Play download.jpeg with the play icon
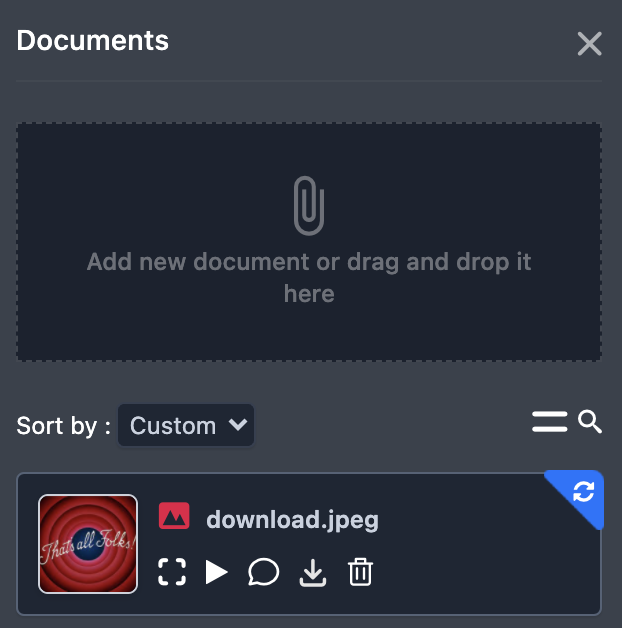 coord(216,572)
